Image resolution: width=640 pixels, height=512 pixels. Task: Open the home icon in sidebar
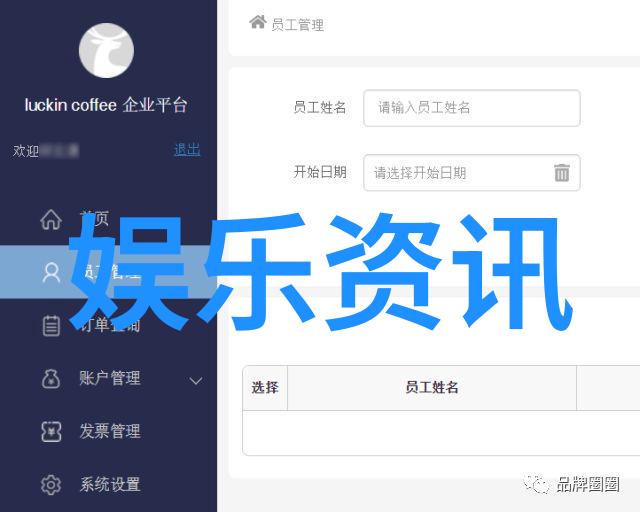pyautogui.click(x=51, y=220)
